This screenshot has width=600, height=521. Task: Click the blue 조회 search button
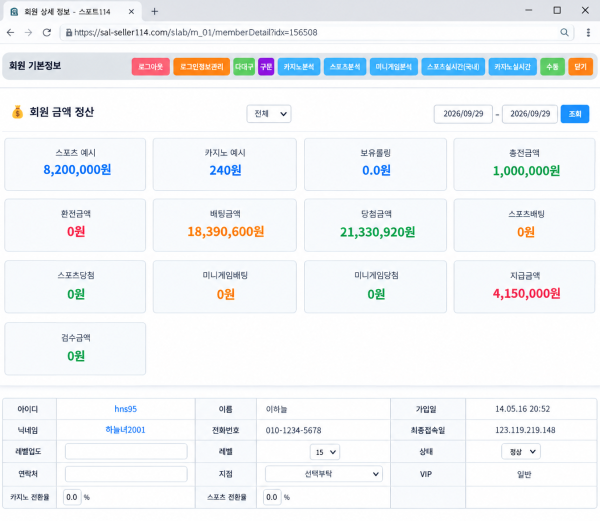pyautogui.click(x=575, y=114)
